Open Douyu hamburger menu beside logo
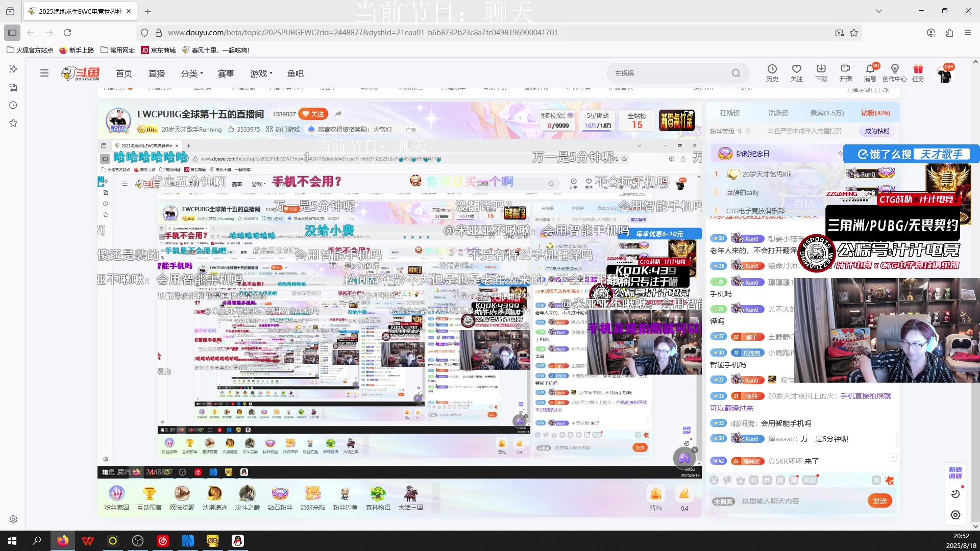Viewport: 980px width, 551px height. point(44,73)
